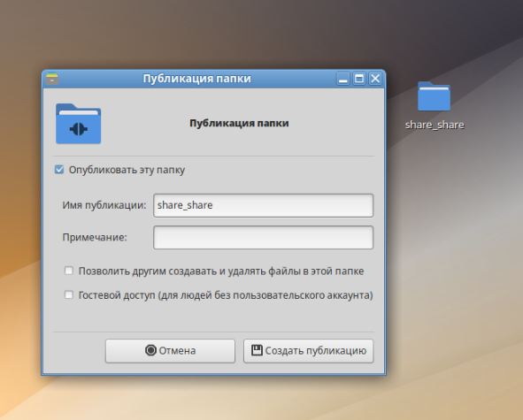Confirm with Создать публикацию button
523x420 pixels.
coord(309,351)
